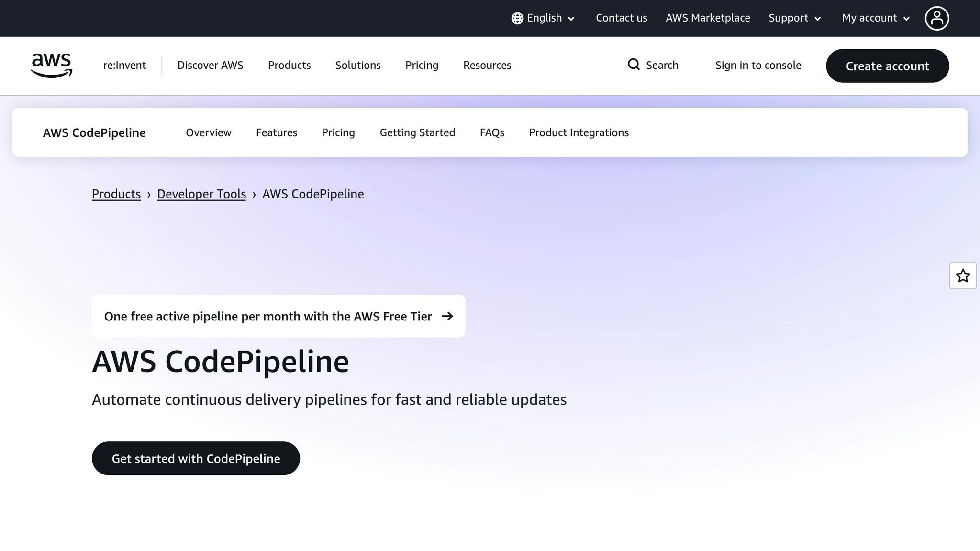Switch to the Features tab
Image resolution: width=980 pixels, height=551 pixels.
point(276,132)
